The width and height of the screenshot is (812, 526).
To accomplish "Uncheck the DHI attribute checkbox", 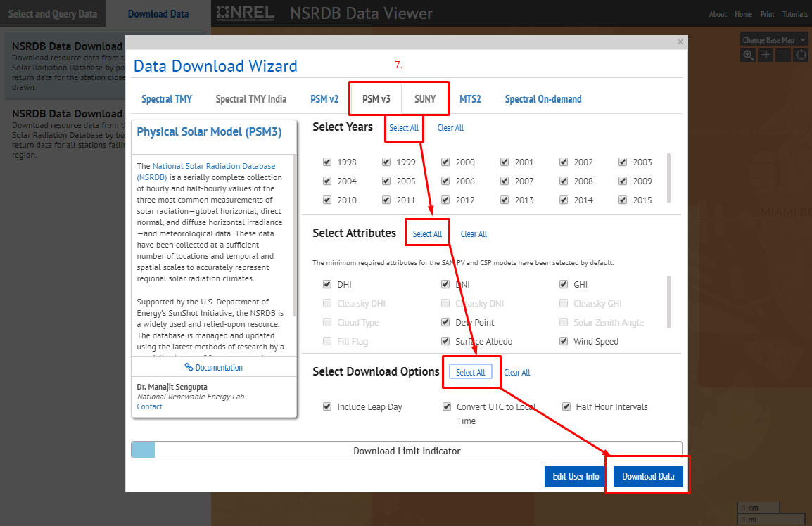I will pyautogui.click(x=327, y=284).
